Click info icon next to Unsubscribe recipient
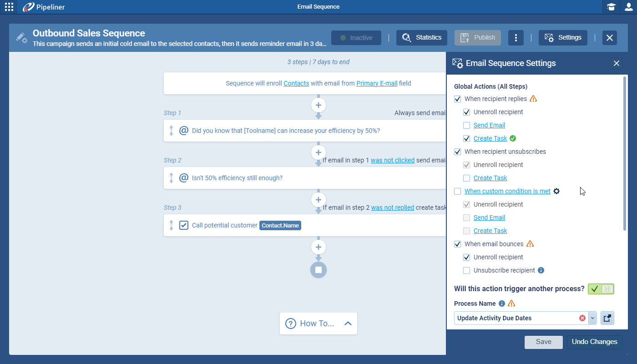637x364 pixels. pos(541,270)
